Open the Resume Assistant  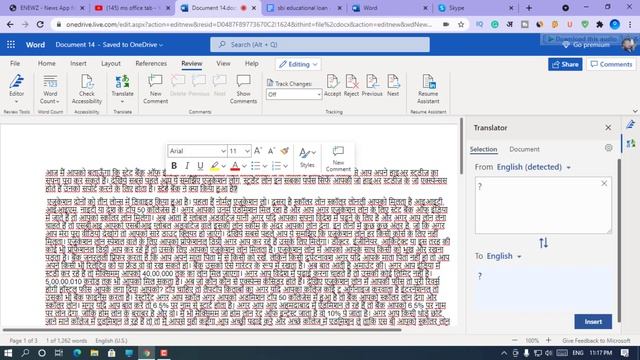428,89
